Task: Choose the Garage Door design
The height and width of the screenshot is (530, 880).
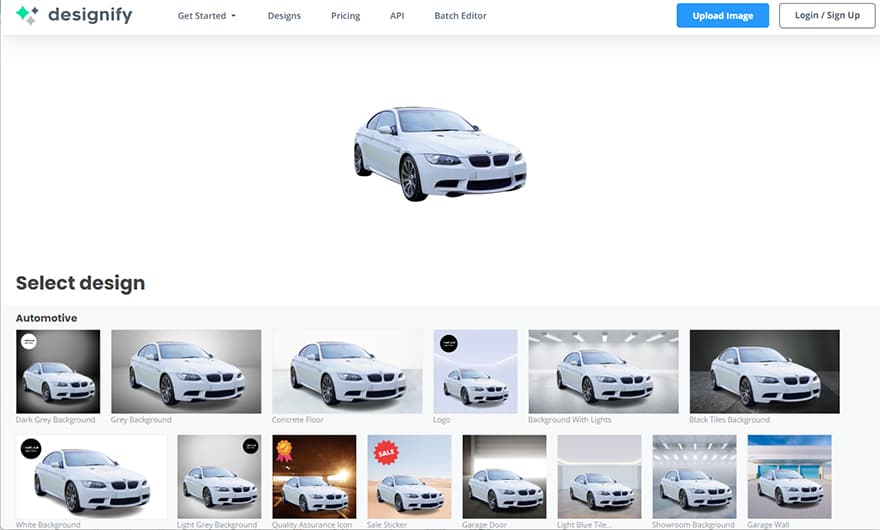Action: point(504,477)
